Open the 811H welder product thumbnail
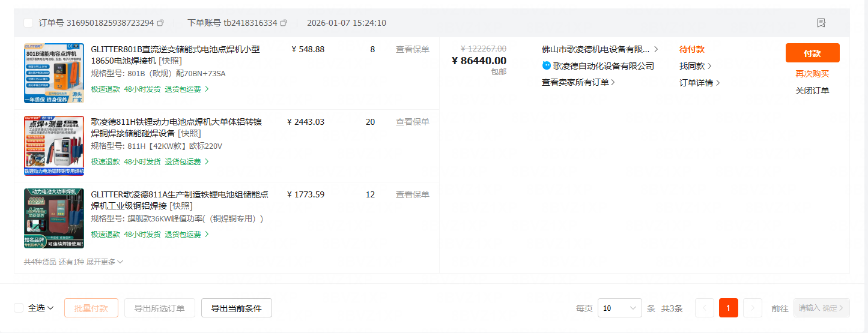Image resolution: width=868 pixels, height=333 pixels. click(54, 146)
